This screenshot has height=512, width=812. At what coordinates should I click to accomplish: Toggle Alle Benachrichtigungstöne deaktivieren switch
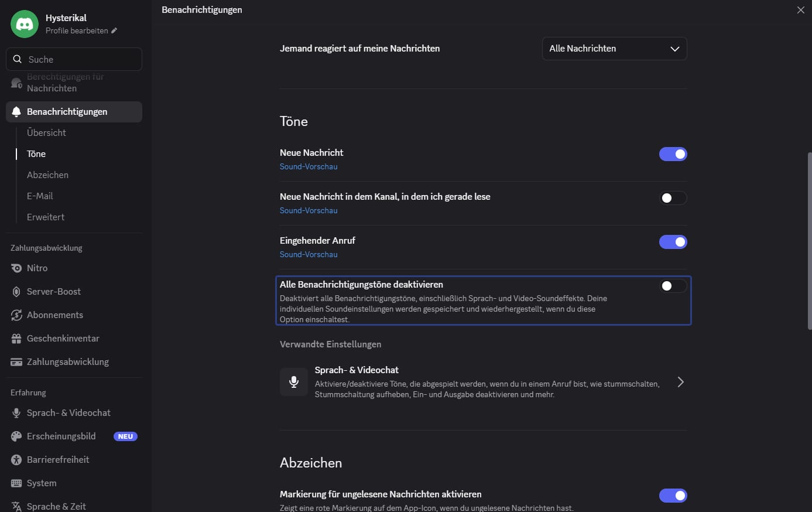coord(673,286)
